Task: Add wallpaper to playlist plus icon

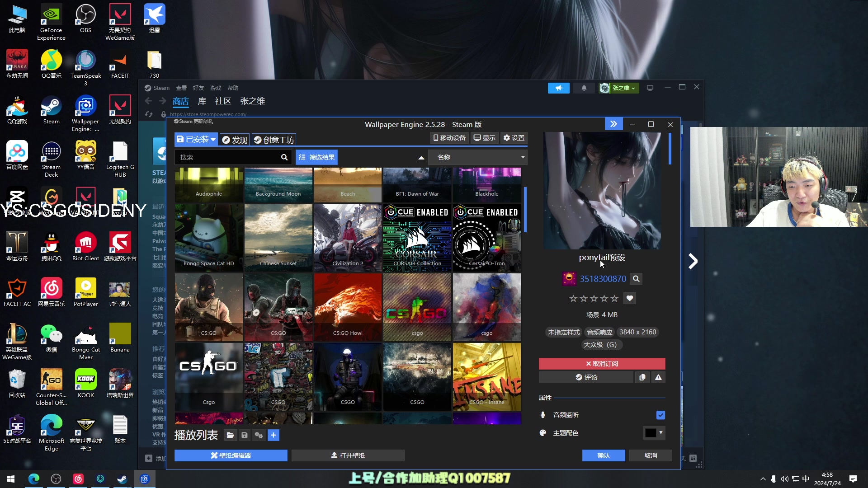Action: [x=274, y=435]
